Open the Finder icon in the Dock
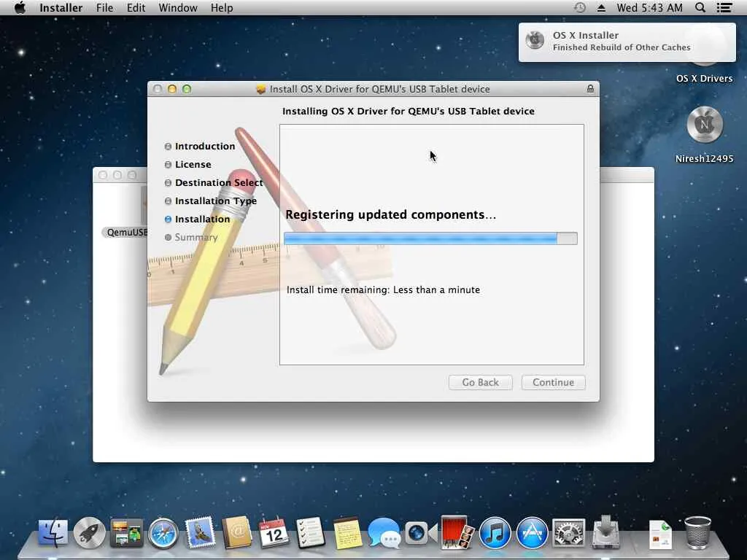This screenshot has width=747, height=560. (53, 532)
